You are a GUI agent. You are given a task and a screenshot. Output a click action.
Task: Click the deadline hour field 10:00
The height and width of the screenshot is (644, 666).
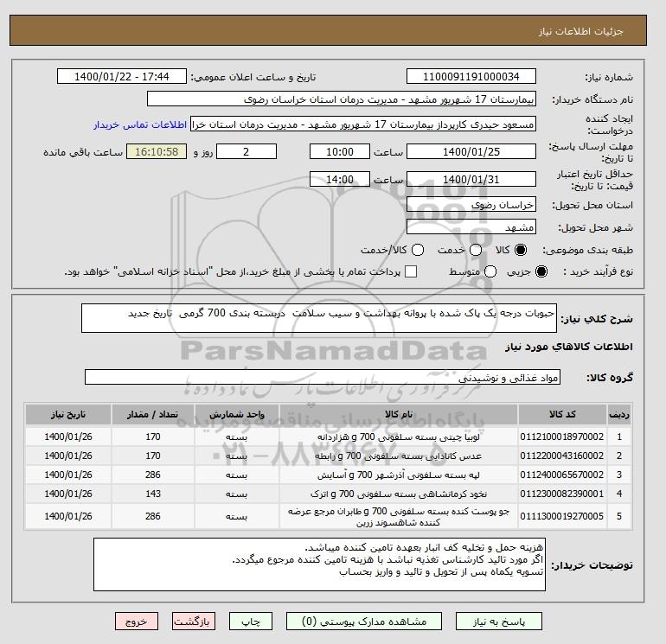[340, 151]
